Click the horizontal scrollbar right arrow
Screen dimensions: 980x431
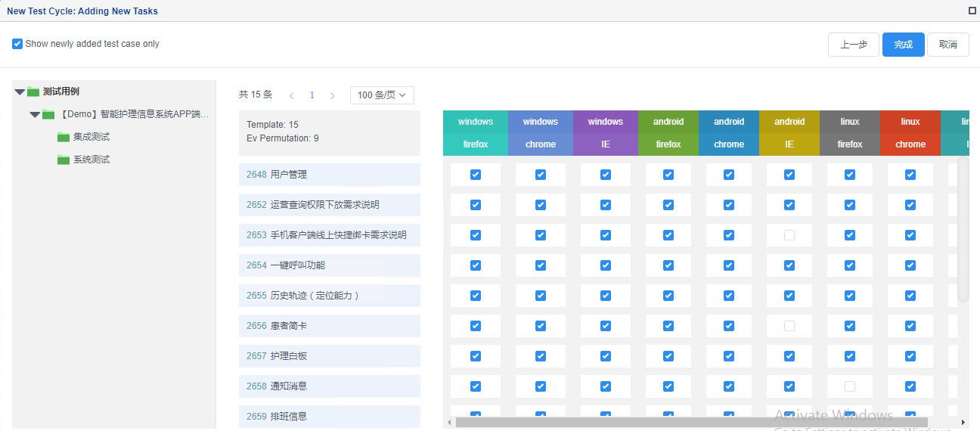(x=963, y=422)
